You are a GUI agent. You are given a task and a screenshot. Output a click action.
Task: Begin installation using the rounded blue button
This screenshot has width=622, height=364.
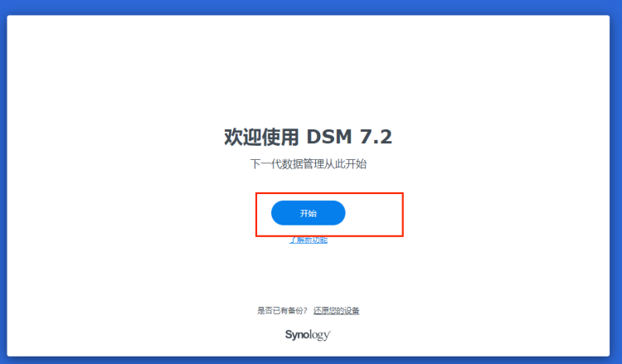coord(309,213)
